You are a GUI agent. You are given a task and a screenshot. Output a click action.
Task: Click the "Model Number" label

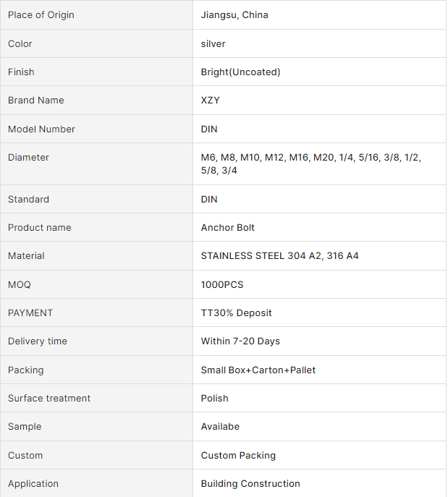pos(41,129)
